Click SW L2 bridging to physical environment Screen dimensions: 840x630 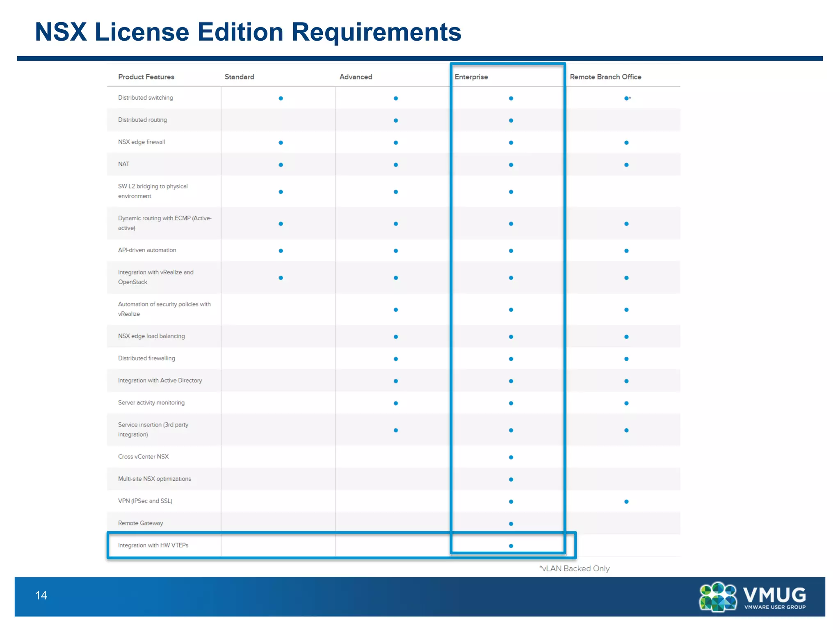(x=153, y=191)
